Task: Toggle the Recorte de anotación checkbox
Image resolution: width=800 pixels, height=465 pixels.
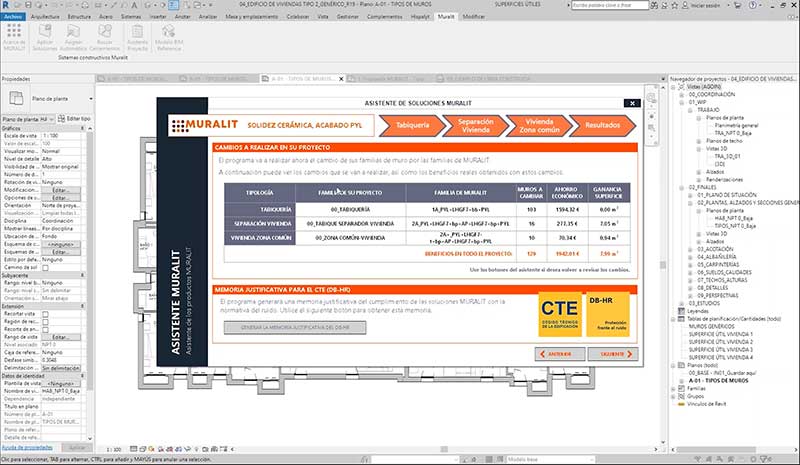Action: tap(45, 329)
